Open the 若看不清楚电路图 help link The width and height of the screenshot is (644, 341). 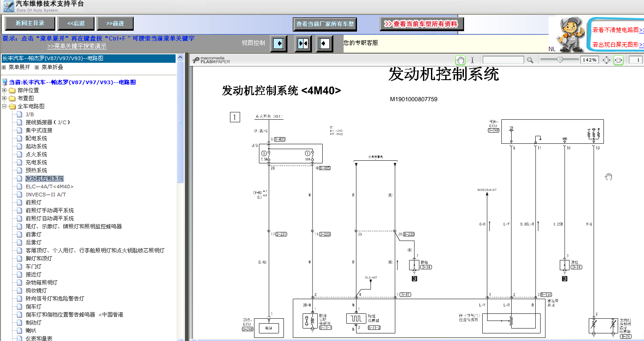618,30
